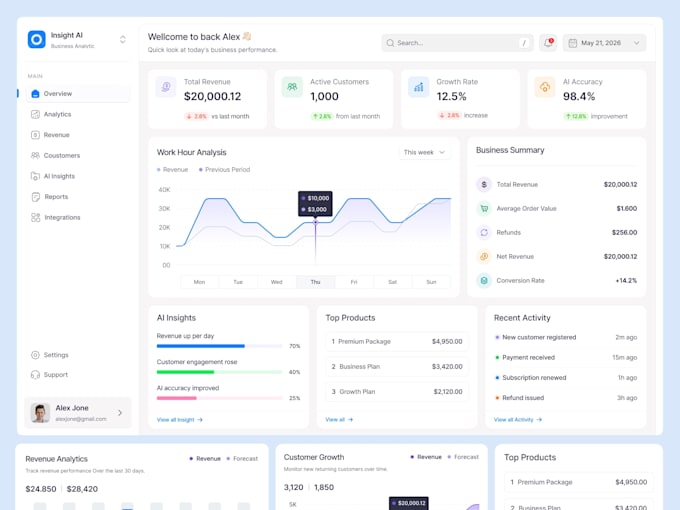680x510 pixels.
Task: Select the Wed day tab on chart
Action: pos(277,282)
